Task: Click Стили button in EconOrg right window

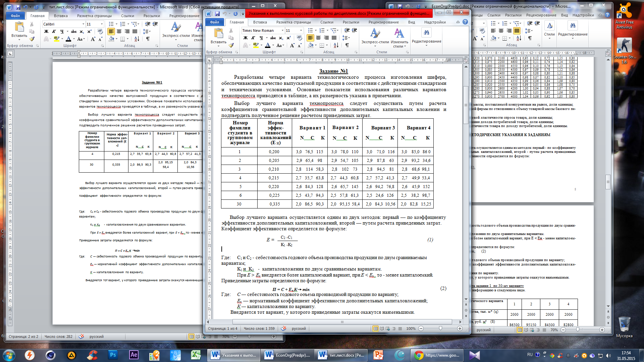Action: [549, 30]
